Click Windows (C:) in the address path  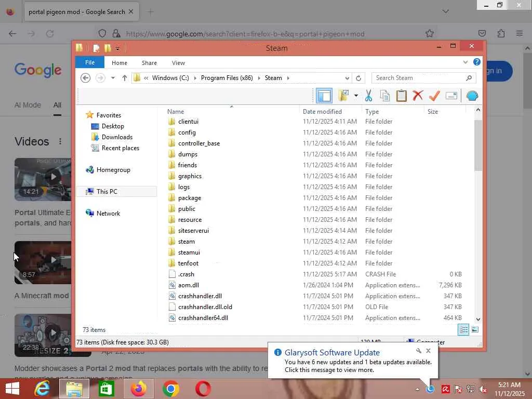click(170, 78)
